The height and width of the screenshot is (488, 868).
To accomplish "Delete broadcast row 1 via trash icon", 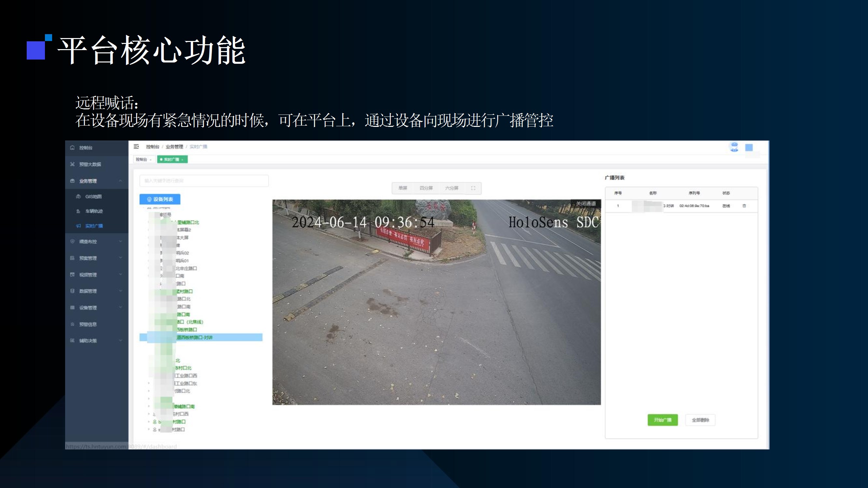I will click(744, 206).
